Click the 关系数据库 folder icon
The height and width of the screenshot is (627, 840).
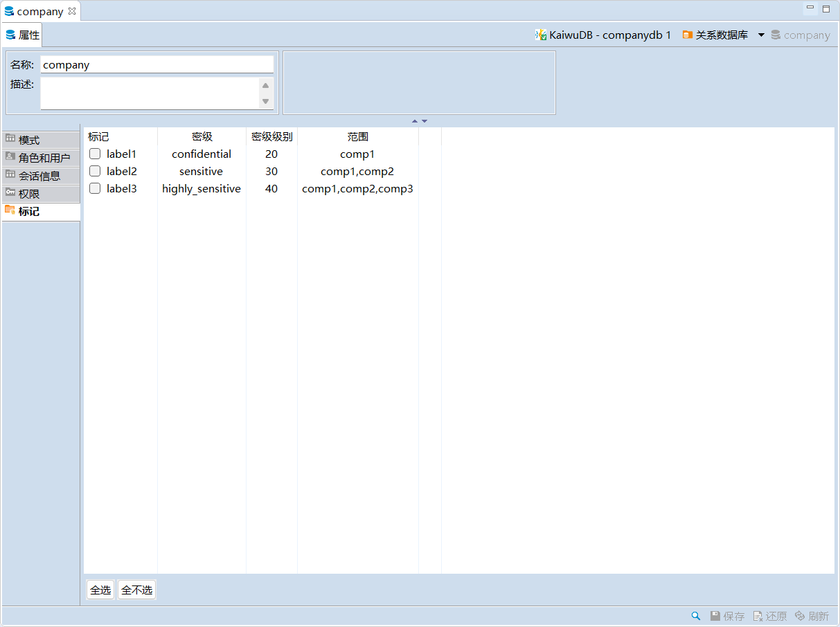(688, 35)
